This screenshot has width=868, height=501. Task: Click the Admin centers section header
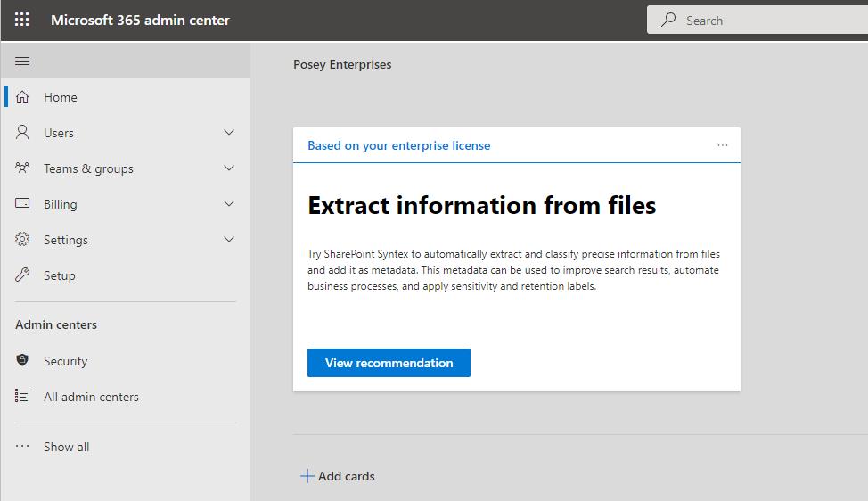tap(56, 325)
